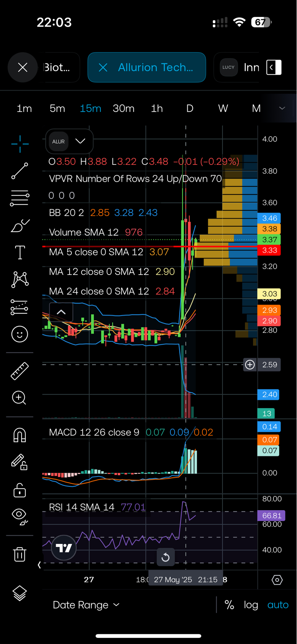Image resolution: width=297 pixels, height=644 pixels.
Task: Open chart settings hexagon icon
Action: point(277,580)
